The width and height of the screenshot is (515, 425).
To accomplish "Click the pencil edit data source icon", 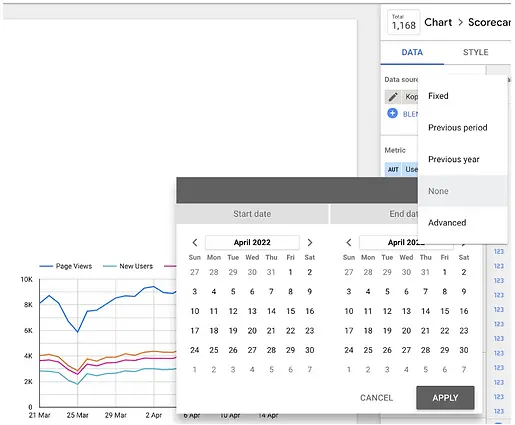I will click(x=393, y=97).
